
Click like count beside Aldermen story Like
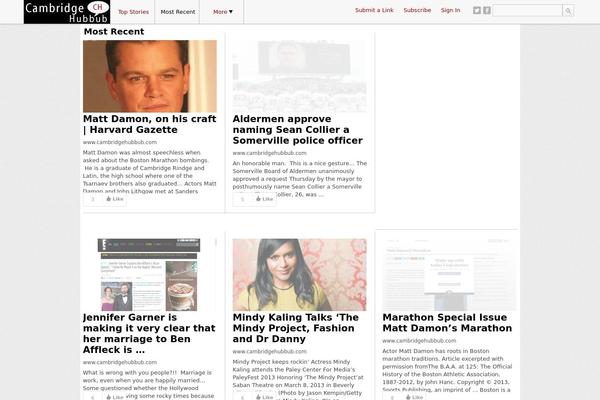tap(242, 199)
